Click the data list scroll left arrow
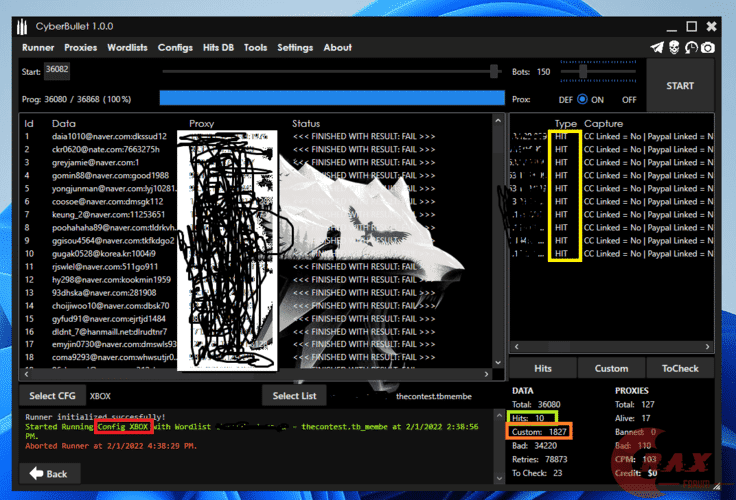This screenshot has height=500, width=736. click(x=26, y=374)
